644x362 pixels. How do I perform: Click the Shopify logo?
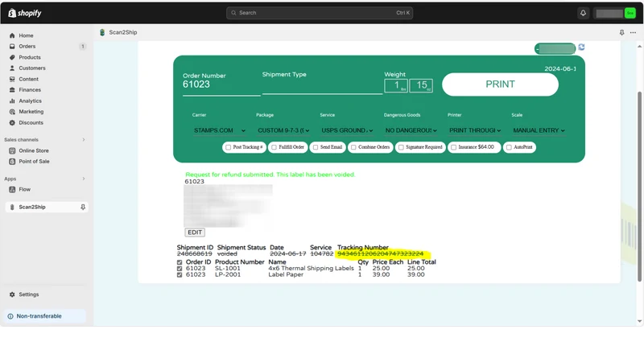click(x=25, y=13)
